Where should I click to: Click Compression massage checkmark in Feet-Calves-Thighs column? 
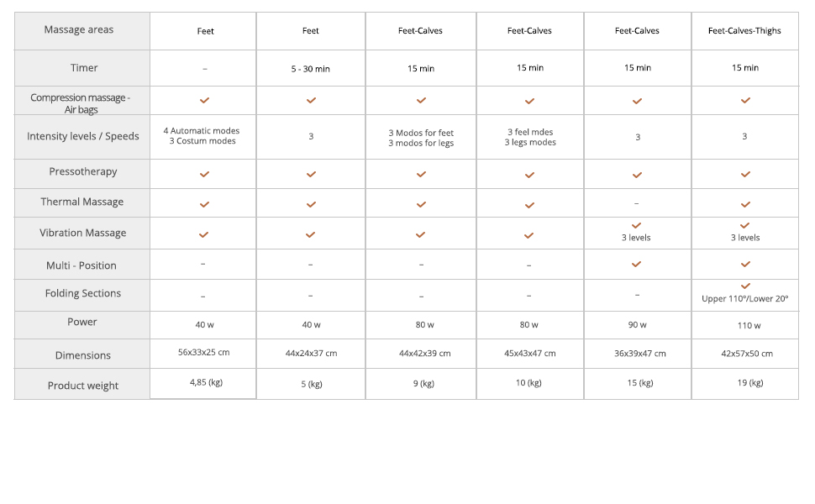point(745,100)
